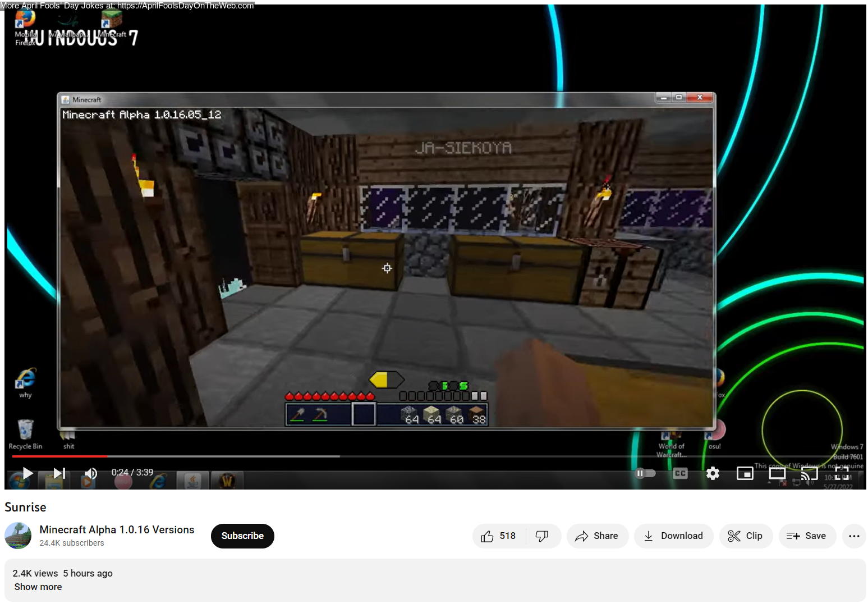Select hotbar stack showing 38 items
The image size is (868, 608).
pyautogui.click(x=477, y=415)
